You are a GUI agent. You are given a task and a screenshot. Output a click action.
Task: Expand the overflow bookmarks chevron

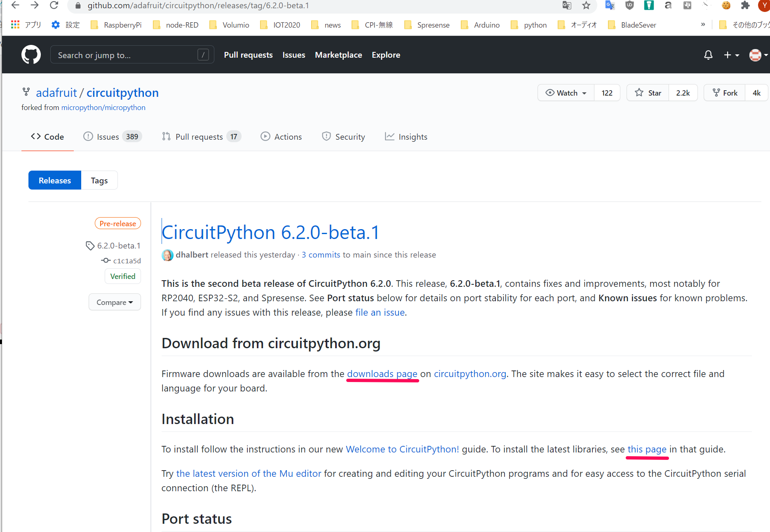(x=703, y=24)
